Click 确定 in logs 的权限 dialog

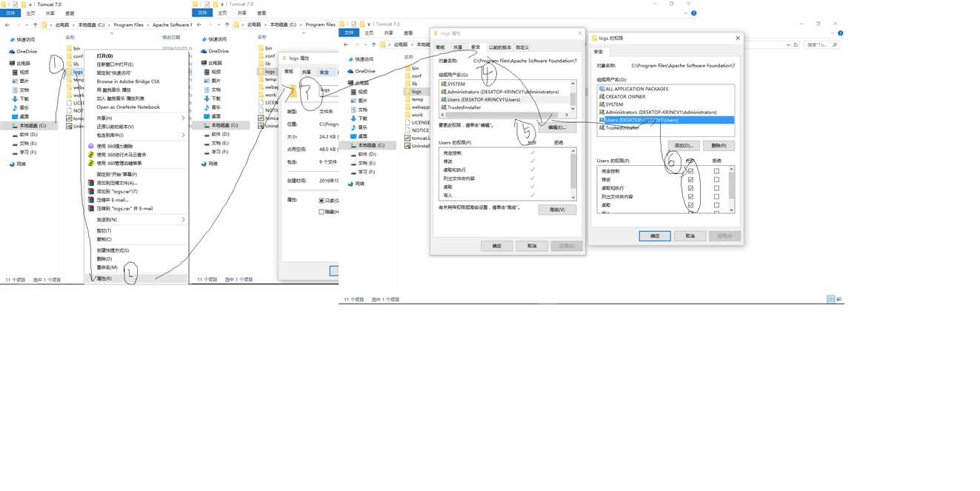pos(655,236)
